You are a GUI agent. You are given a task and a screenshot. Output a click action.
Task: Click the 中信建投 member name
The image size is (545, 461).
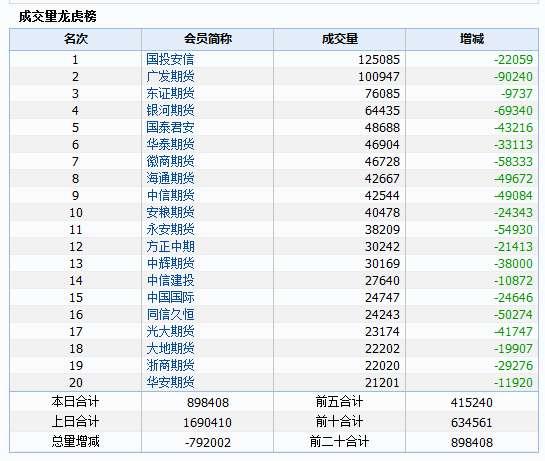pos(170,281)
